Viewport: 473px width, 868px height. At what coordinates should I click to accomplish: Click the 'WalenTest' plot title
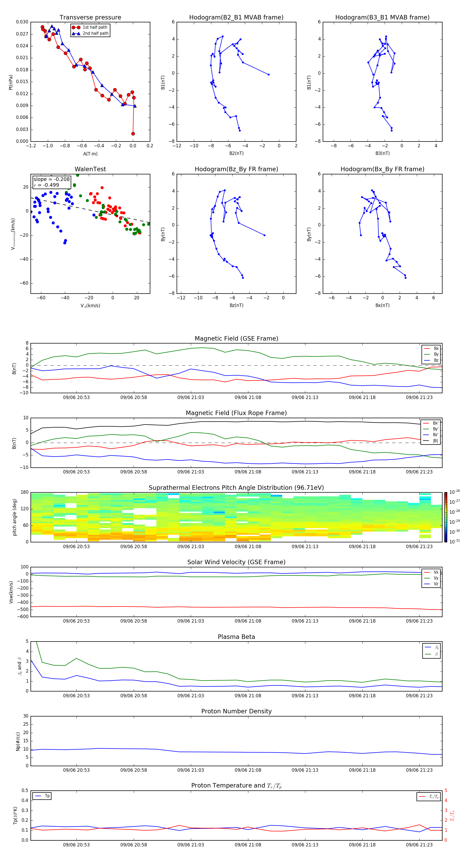click(x=90, y=169)
